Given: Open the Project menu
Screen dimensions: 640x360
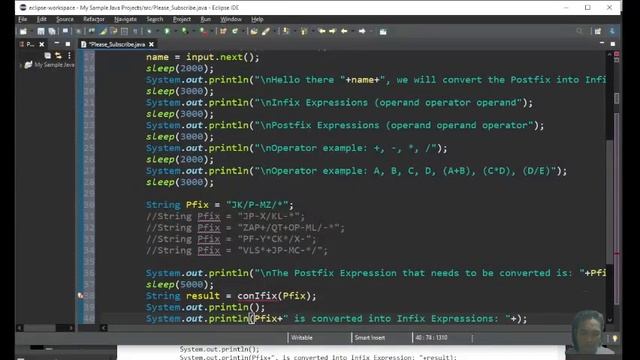Looking at the screenshot, I should click(182, 19).
